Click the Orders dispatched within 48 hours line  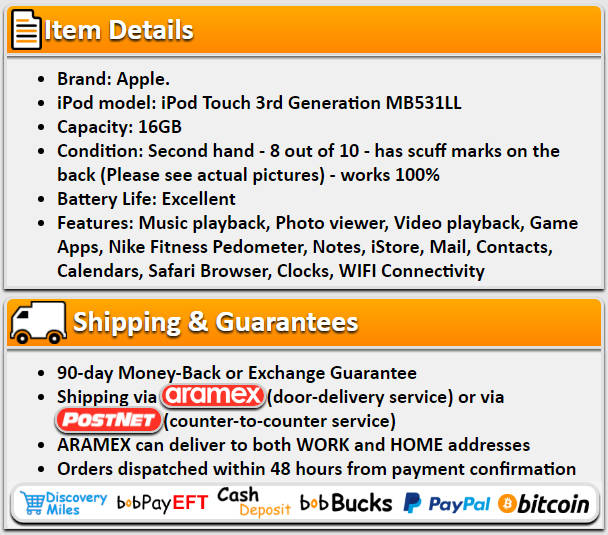coord(316,469)
